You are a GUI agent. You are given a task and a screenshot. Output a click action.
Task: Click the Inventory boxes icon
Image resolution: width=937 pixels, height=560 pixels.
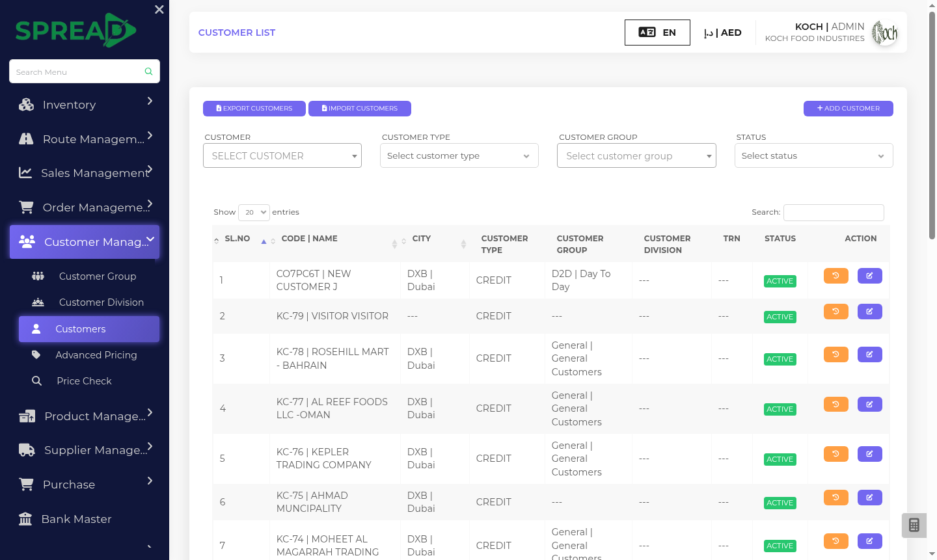[x=26, y=105]
